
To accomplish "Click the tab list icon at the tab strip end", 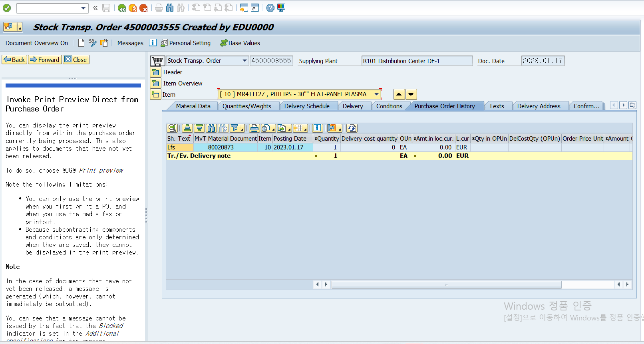I will [x=632, y=105].
